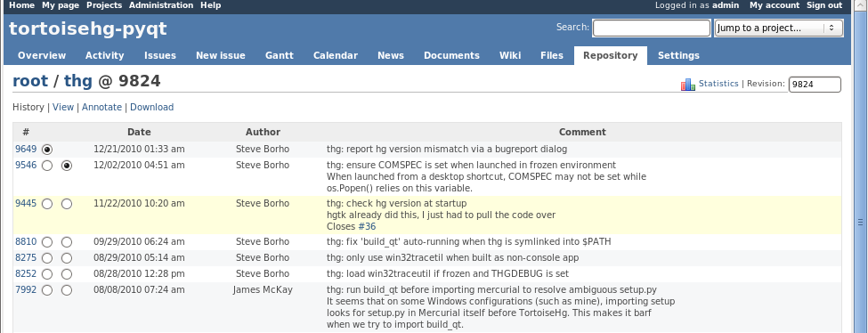
Task: Open revision 8275 link
Action: point(26,258)
